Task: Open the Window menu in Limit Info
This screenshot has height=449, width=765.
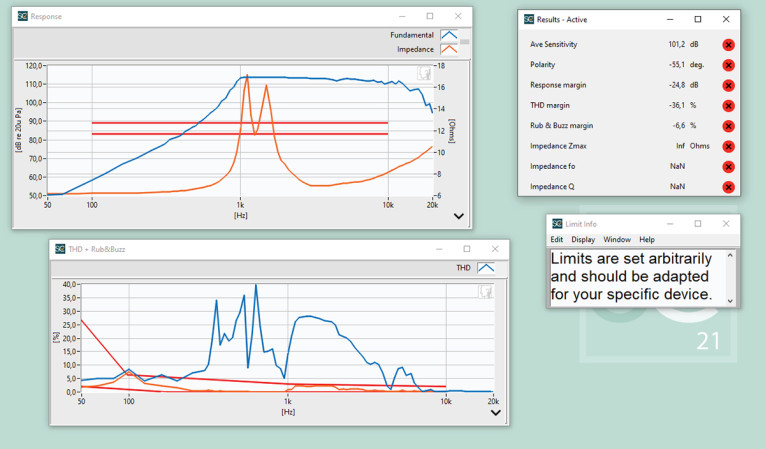Action: tap(617, 240)
